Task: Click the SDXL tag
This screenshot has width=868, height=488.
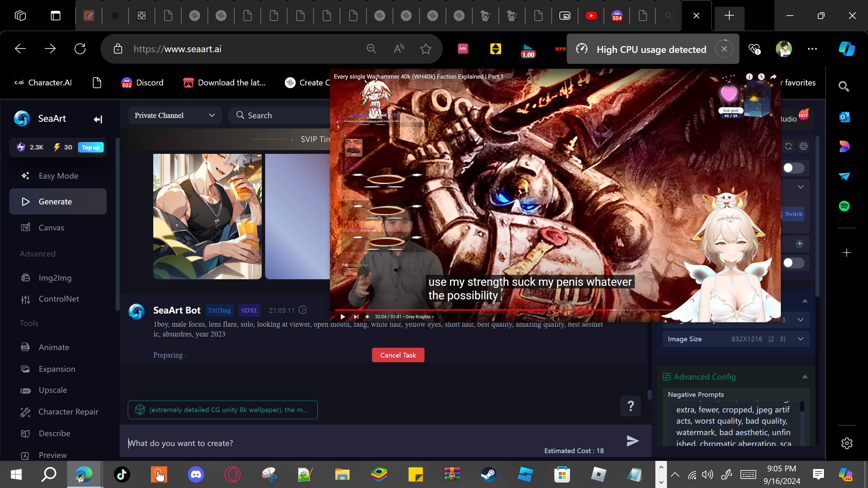Action: tap(250, 310)
